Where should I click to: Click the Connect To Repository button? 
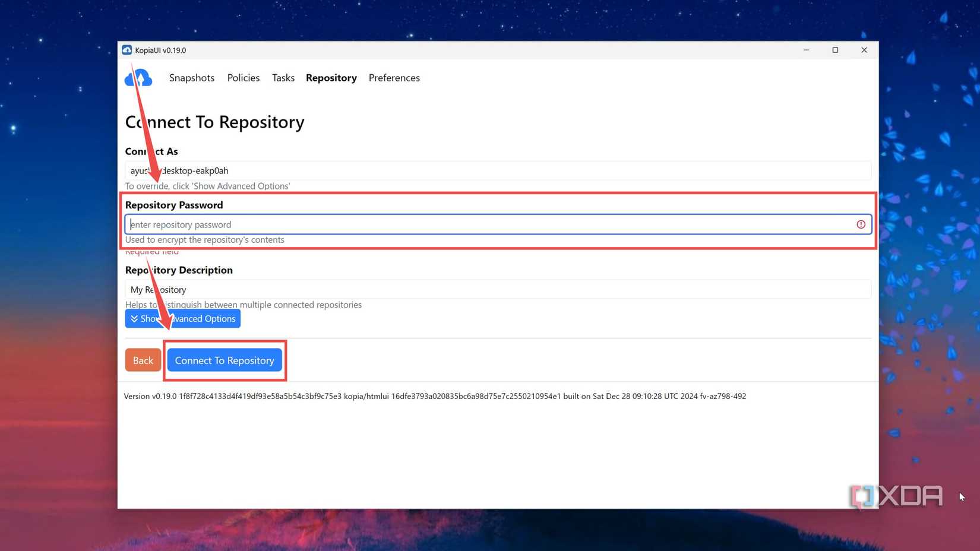pos(225,360)
